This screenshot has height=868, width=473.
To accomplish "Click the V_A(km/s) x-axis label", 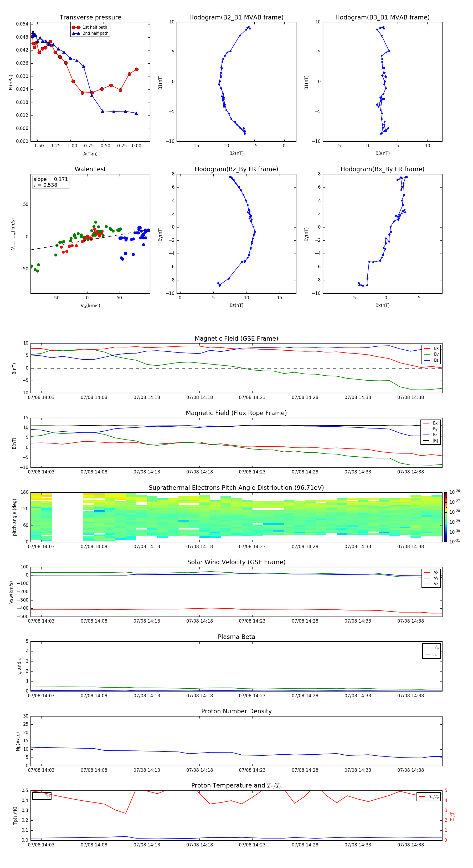I will pos(90,306).
